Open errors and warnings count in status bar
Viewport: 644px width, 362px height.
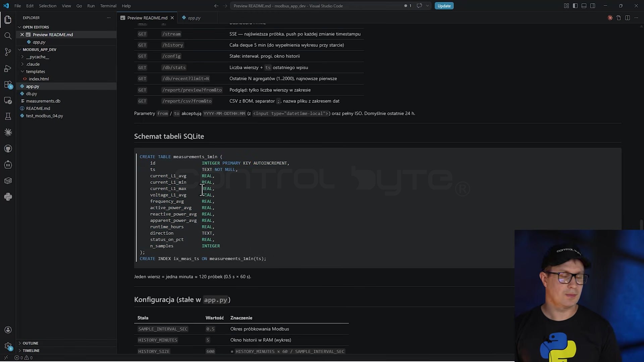[23, 358]
